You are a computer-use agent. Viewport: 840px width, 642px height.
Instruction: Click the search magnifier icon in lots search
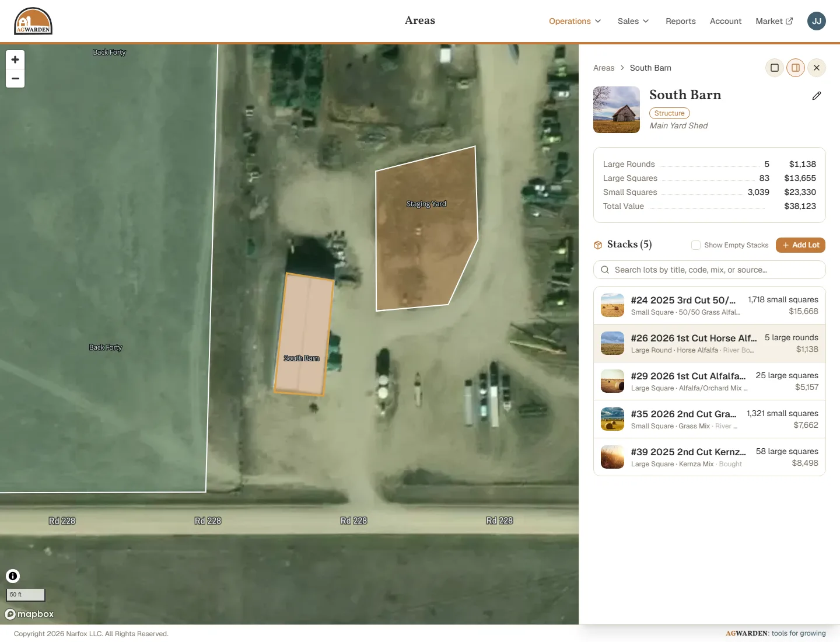(605, 270)
